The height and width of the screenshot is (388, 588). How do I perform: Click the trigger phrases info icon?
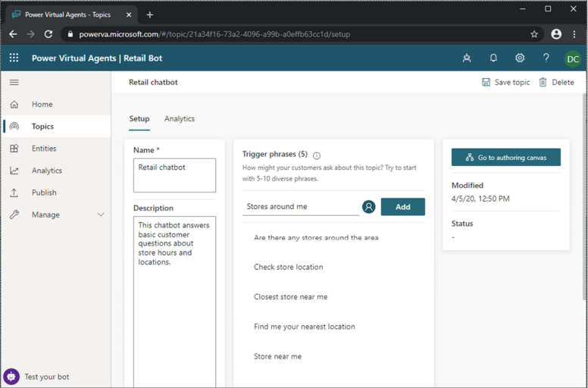pos(317,155)
